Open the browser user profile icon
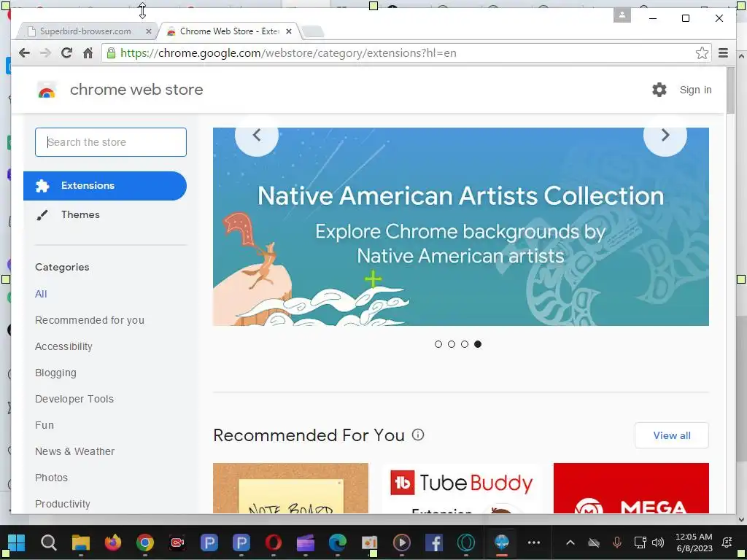The width and height of the screenshot is (747, 560). pyautogui.click(x=622, y=15)
